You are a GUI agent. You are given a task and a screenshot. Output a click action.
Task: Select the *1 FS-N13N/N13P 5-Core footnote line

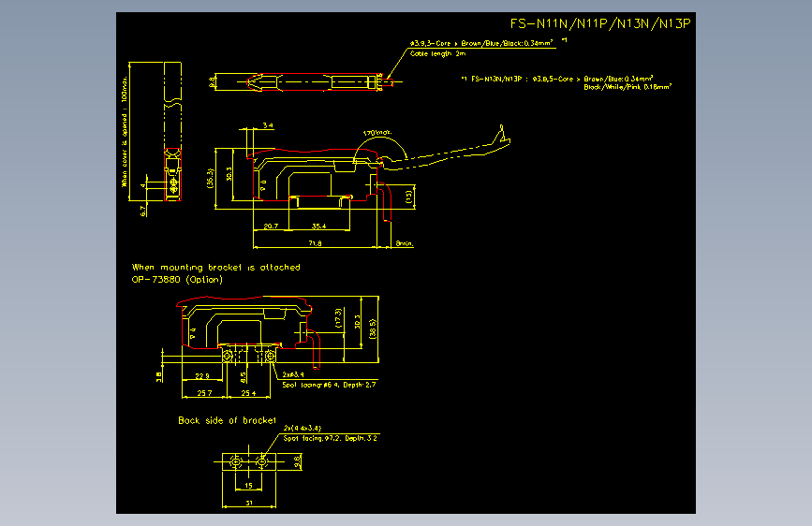[557, 79]
